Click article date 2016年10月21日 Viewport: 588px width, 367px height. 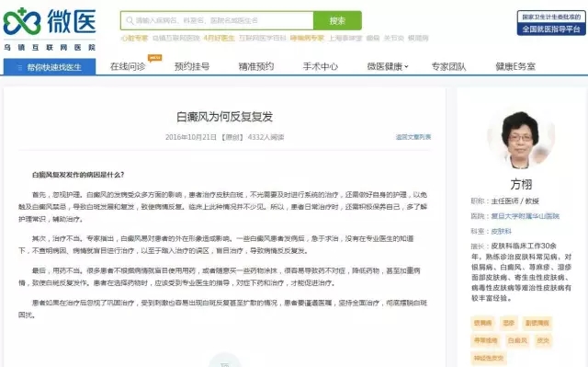coord(191,137)
